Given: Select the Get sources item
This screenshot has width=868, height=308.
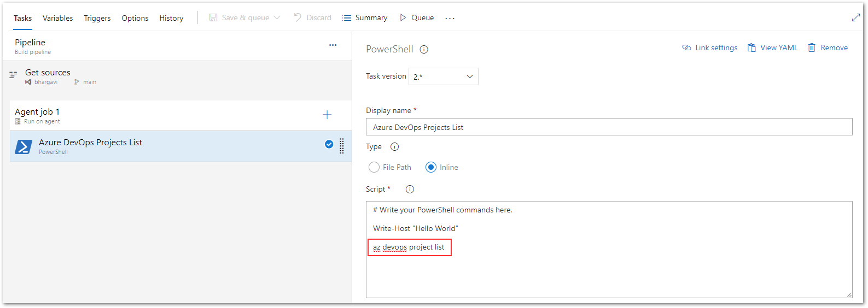Looking at the screenshot, I should 48,73.
